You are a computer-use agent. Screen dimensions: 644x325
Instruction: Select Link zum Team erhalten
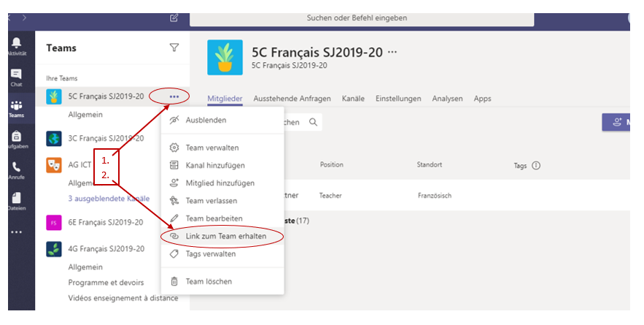pyautogui.click(x=225, y=236)
